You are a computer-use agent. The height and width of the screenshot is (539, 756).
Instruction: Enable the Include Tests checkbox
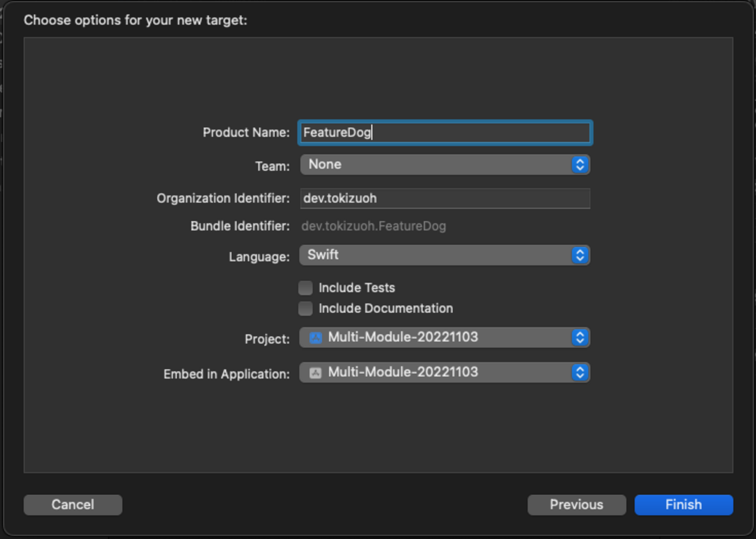305,288
